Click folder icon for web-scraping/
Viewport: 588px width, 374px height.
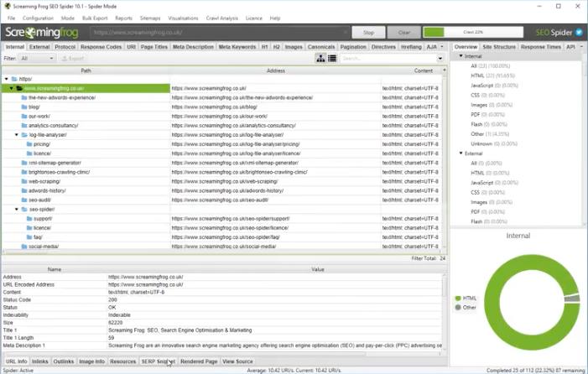tap(24, 181)
